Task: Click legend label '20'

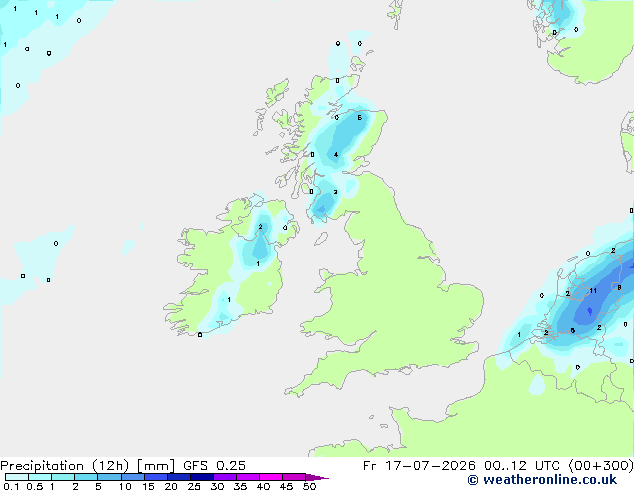Action: click(x=171, y=486)
